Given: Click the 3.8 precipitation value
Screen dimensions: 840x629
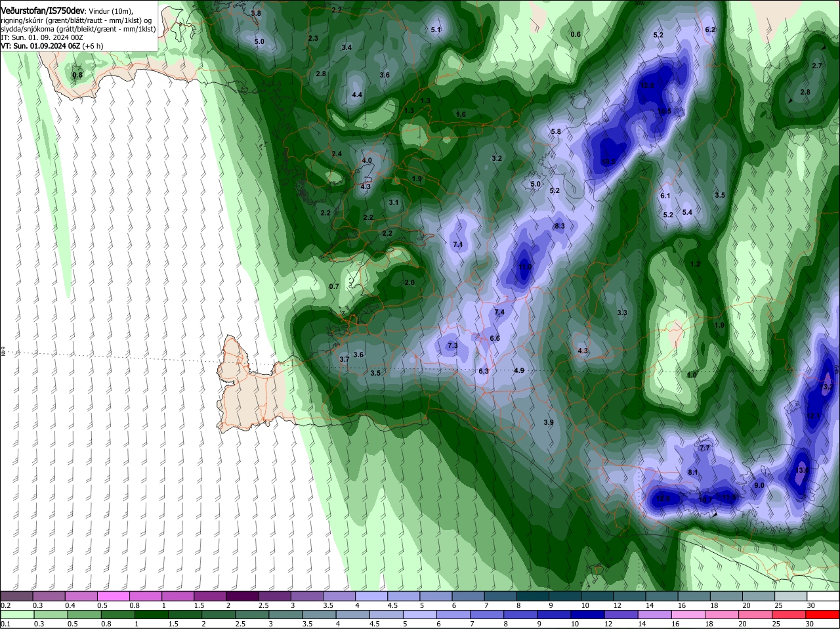Looking at the screenshot, I should click(256, 13).
